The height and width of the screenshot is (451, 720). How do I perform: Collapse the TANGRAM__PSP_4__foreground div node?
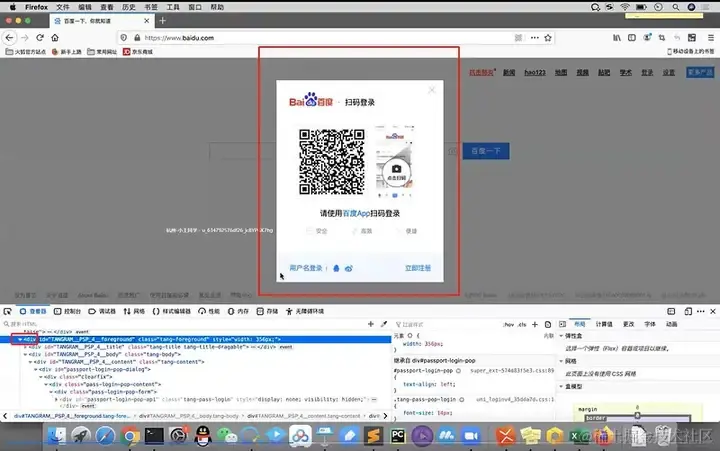pyautogui.click(x=20, y=339)
